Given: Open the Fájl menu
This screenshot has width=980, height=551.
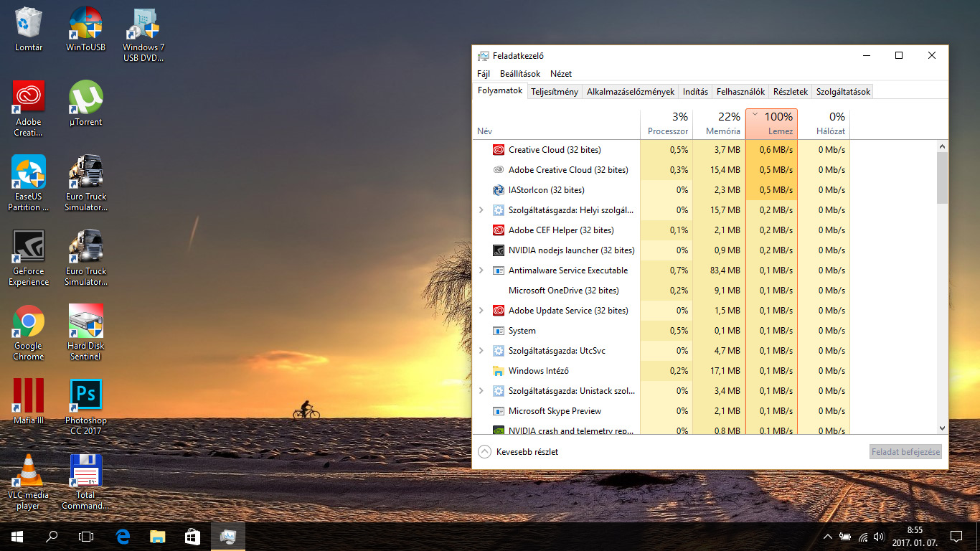Looking at the screenshot, I should pos(484,74).
